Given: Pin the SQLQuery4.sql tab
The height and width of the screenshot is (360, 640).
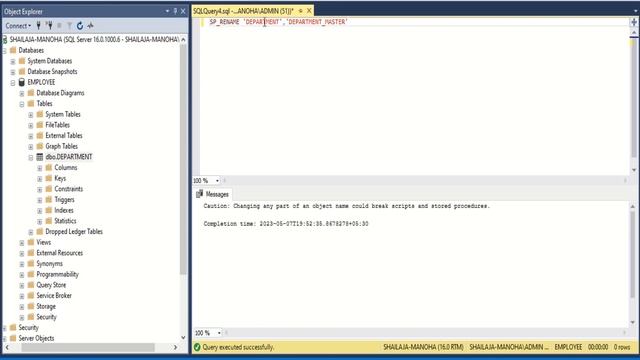Looking at the screenshot, I should tap(300, 11).
